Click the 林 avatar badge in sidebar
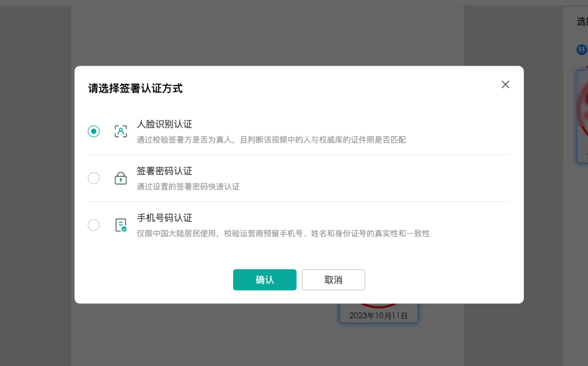Image resolution: width=588 pixels, height=366 pixels. 582,49
